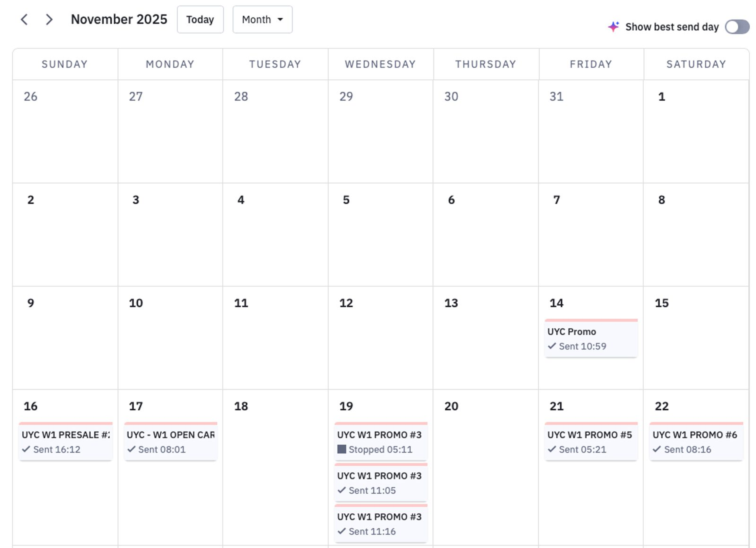Open UYC W1 PROMO #3 sent 11:16
The image size is (756, 548).
(380, 524)
